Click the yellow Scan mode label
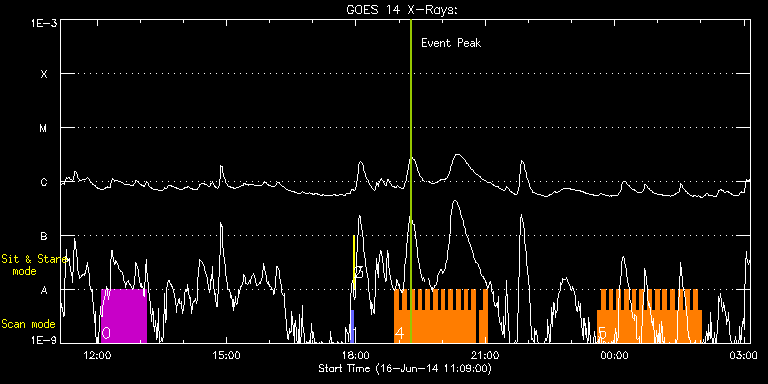The image size is (768, 384). coord(28,324)
